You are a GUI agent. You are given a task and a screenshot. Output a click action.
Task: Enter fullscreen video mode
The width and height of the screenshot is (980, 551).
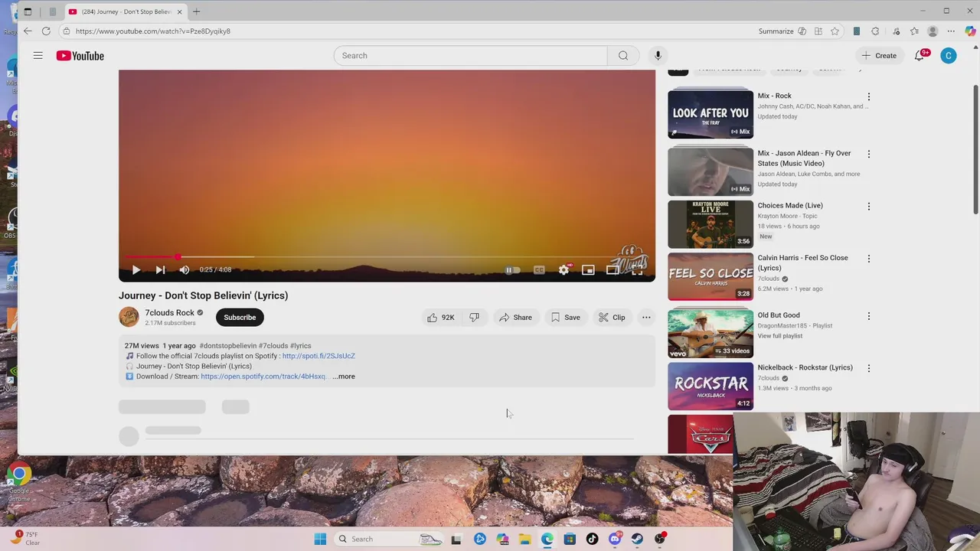coord(637,270)
